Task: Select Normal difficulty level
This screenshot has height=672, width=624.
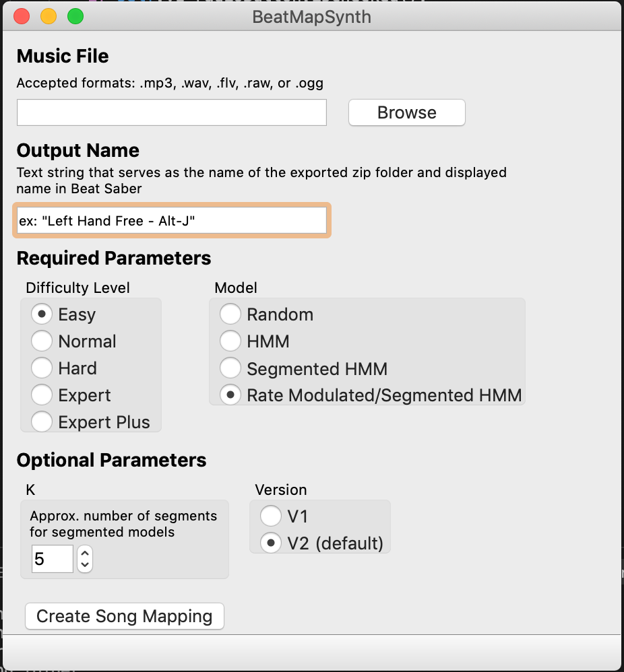Action: tap(42, 341)
